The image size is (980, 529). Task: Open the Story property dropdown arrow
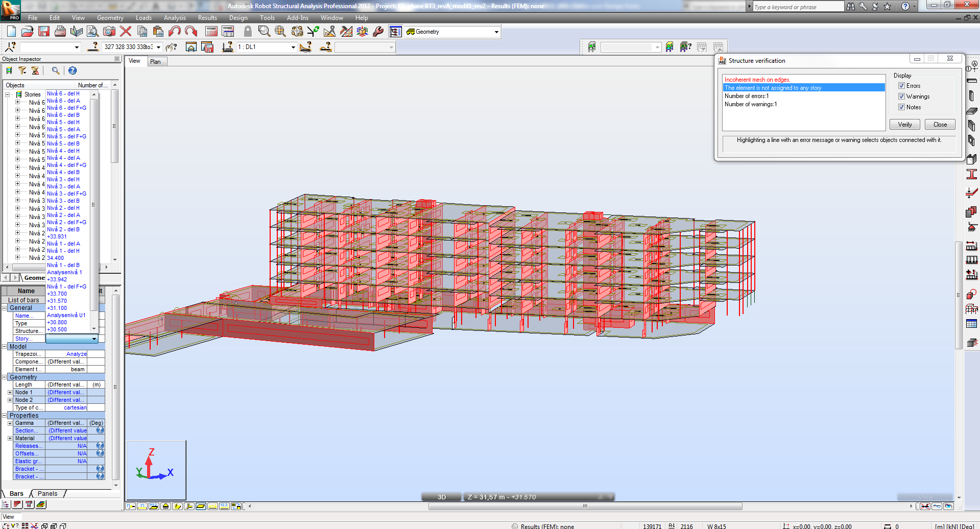click(x=94, y=339)
